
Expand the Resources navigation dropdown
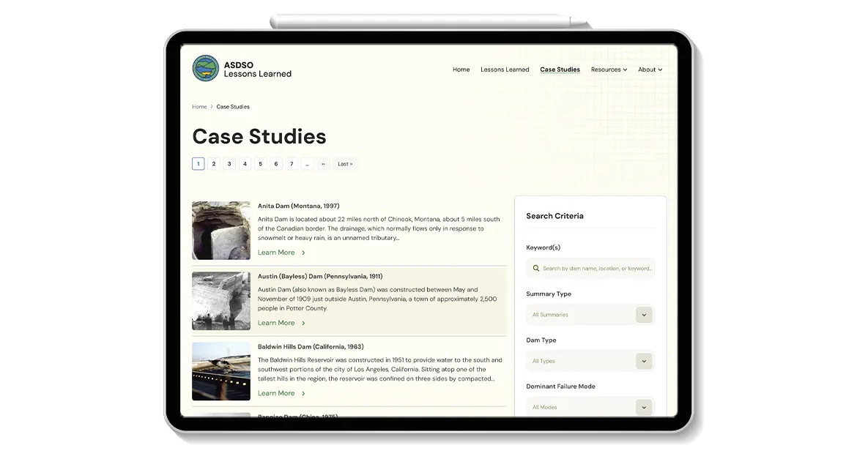[609, 69]
